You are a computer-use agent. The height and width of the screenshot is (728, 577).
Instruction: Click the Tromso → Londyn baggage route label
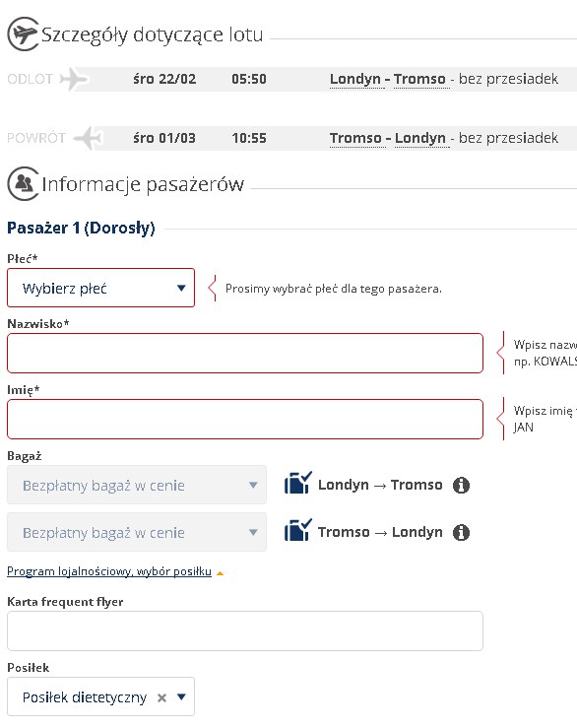coord(380,532)
